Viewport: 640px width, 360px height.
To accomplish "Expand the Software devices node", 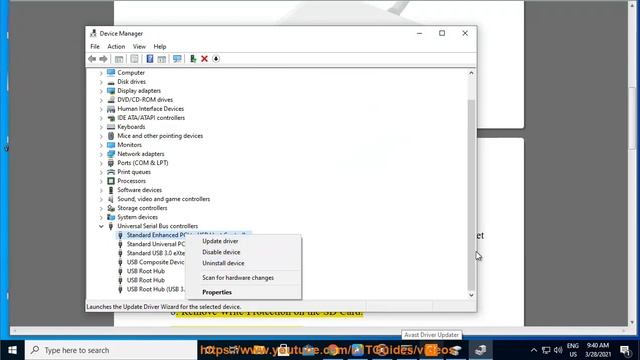I will click(101, 190).
